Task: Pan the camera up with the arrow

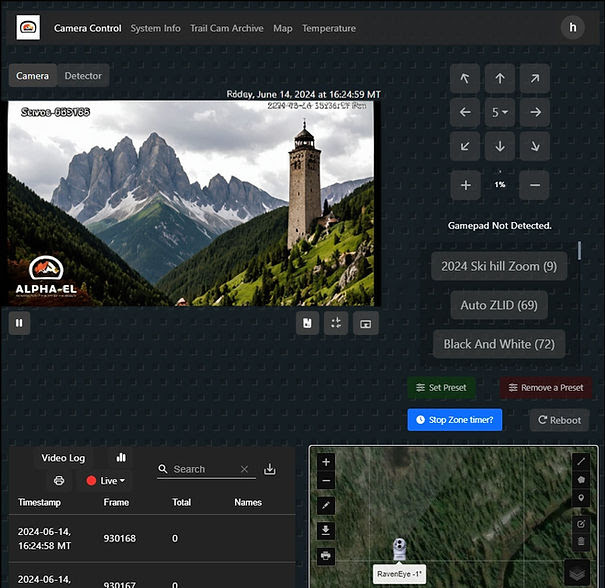Action: point(500,78)
